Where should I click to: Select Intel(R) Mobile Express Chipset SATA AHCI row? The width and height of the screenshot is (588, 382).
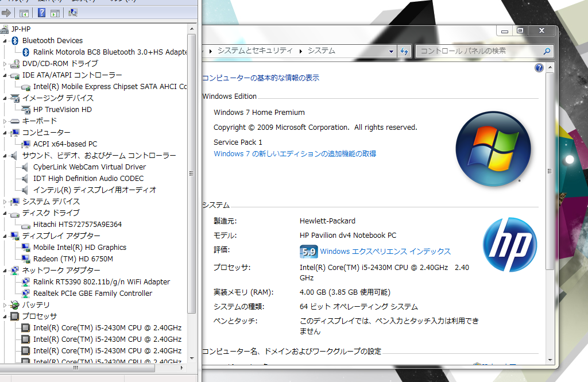[110, 87]
